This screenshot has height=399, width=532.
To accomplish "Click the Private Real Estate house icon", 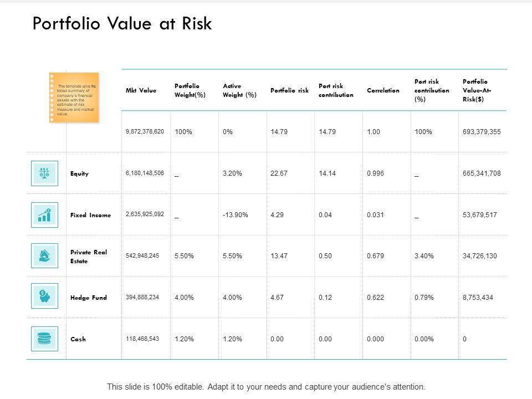I will tap(45, 256).
